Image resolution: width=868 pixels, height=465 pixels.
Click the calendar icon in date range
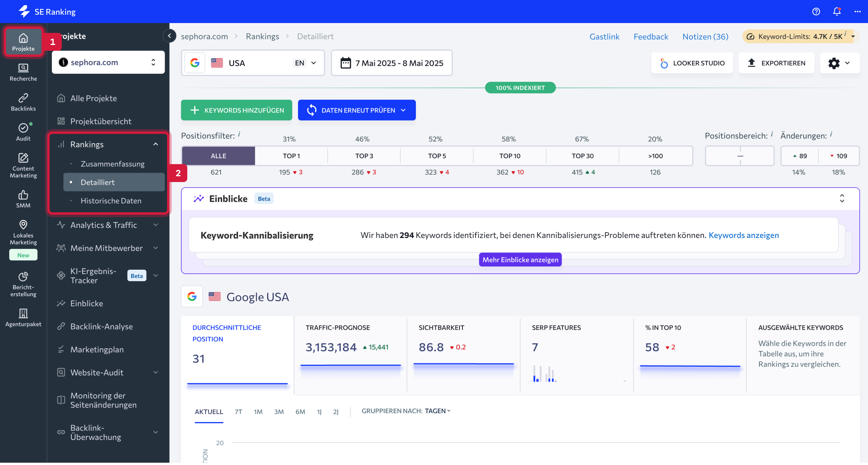tap(346, 63)
